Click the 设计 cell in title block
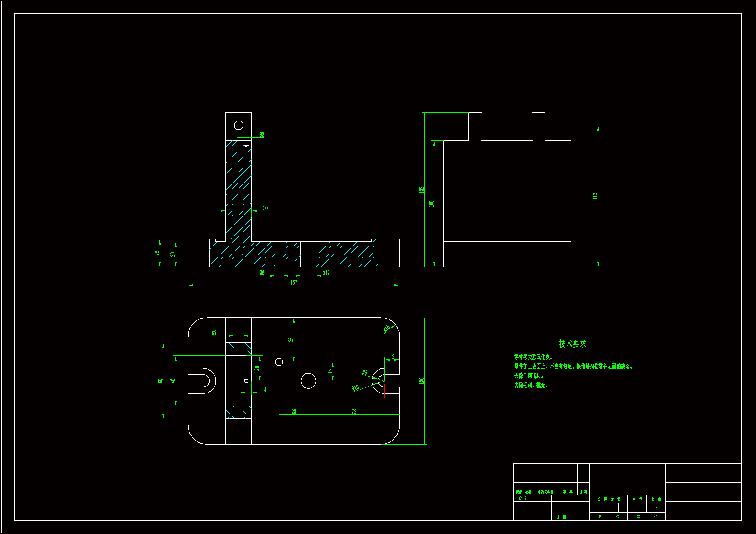 [x=523, y=498]
